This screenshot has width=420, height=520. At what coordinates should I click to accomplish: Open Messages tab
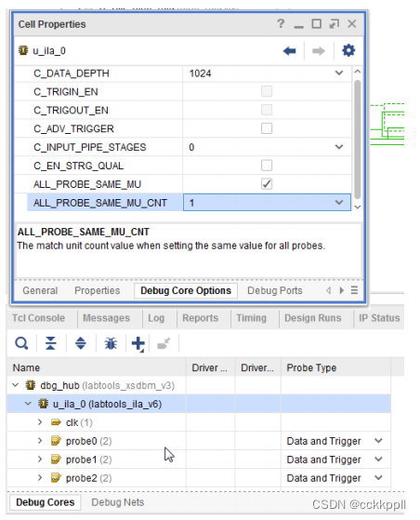coord(106,318)
